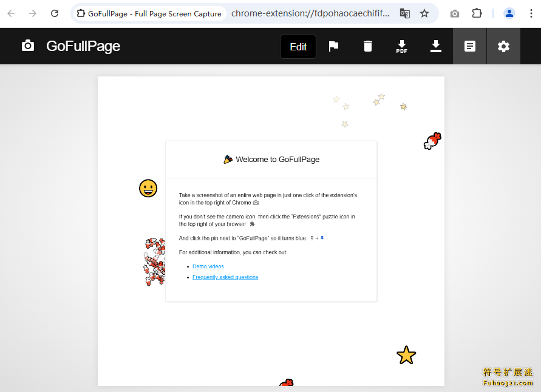Screen dimensions: 541x392
Task: Download the capture as image
Action: (436, 46)
